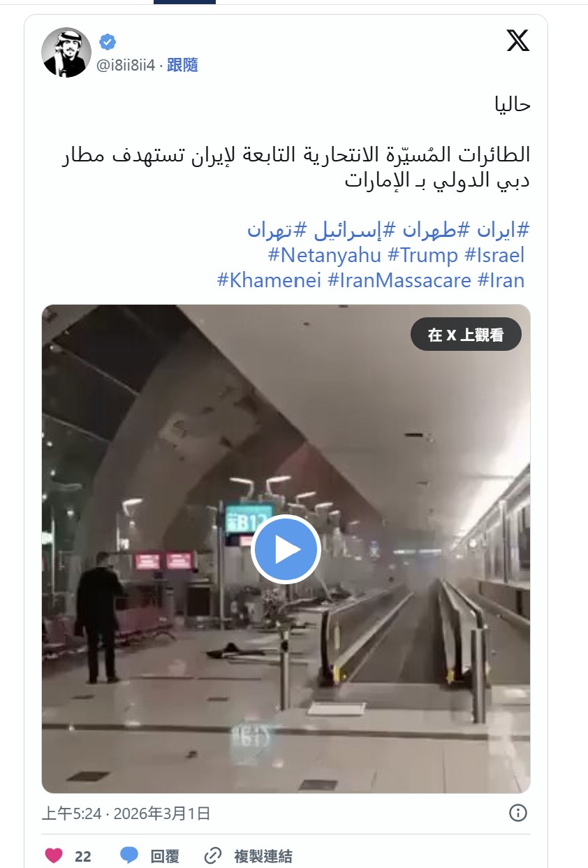The width and height of the screenshot is (588, 868).
Task: Click the blue verified badge
Action: [107, 42]
